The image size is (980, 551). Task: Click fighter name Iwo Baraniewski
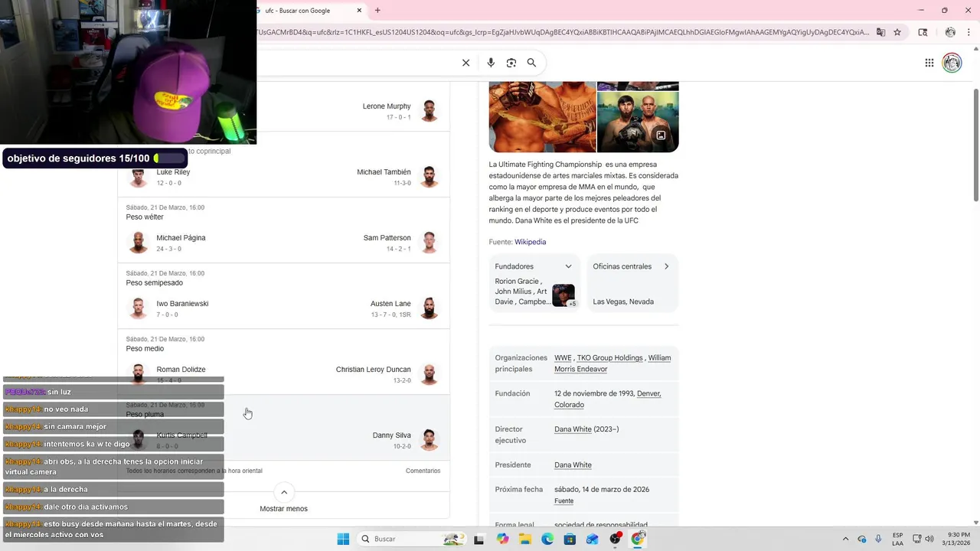coord(182,304)
